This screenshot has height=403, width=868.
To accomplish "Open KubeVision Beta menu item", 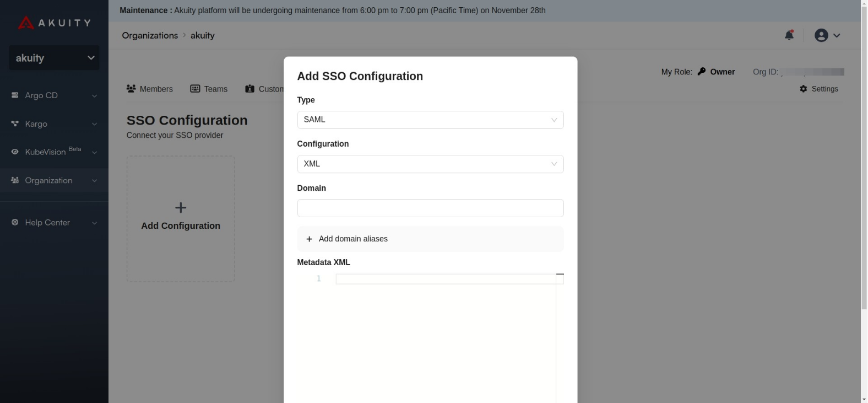I will click(x=54, y=152).
